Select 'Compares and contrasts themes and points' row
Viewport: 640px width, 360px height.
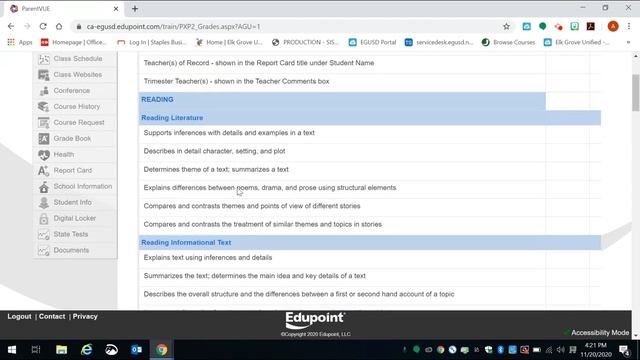[x=370, y=207]
